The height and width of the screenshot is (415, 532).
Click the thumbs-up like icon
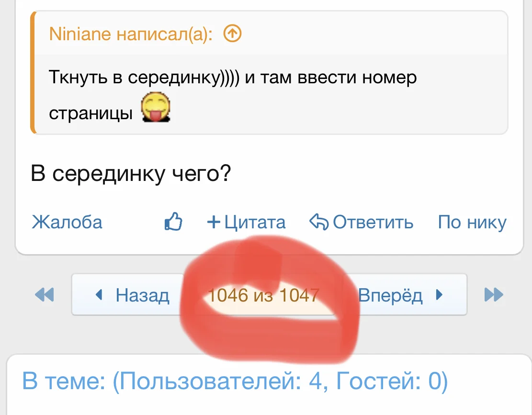173,222
